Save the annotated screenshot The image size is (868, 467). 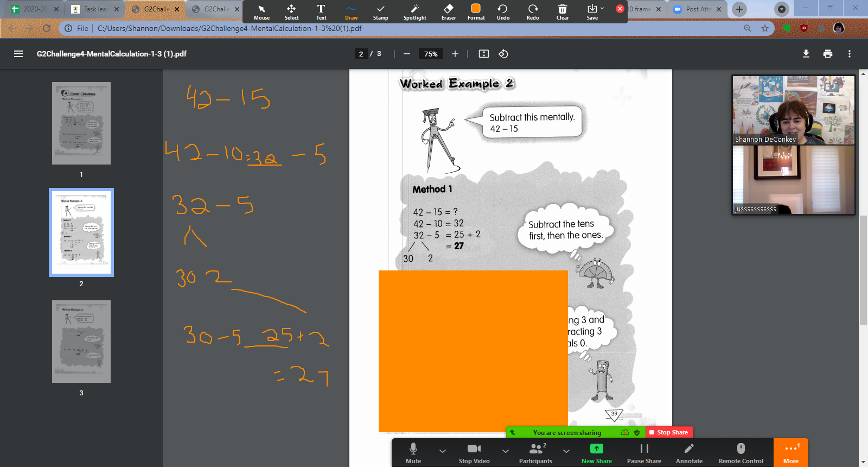(x=592, y=12)
